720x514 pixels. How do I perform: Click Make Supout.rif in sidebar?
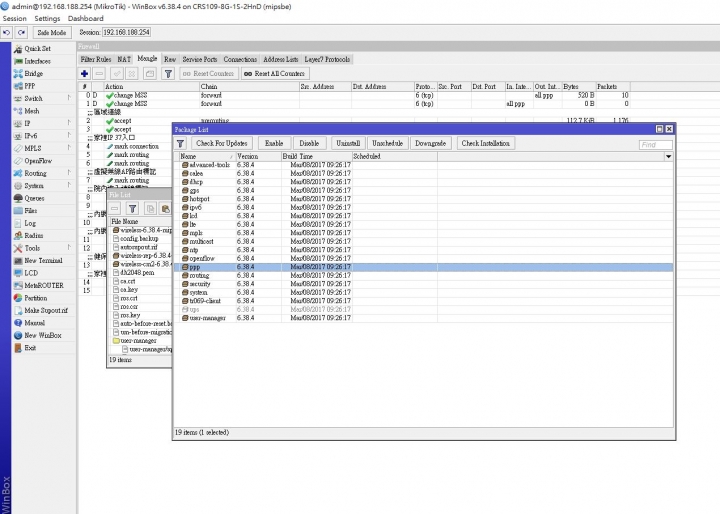(x=46, y=310)
